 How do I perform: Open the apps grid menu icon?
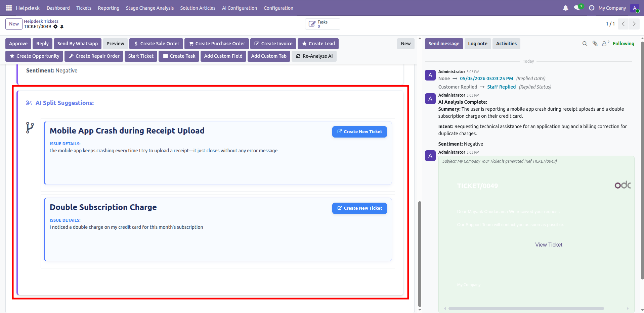(x=9, y=8)
